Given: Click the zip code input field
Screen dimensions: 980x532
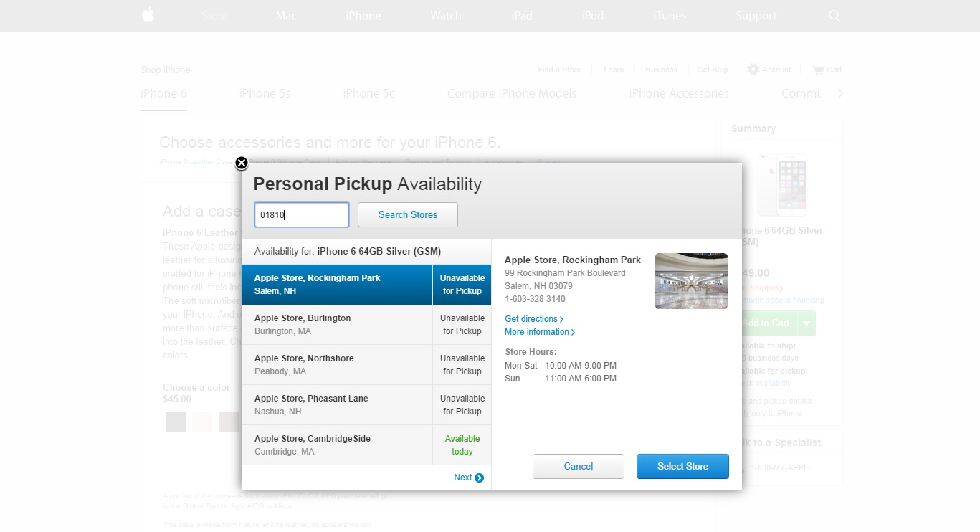Looking at the screenshot, I should [302, 214].
